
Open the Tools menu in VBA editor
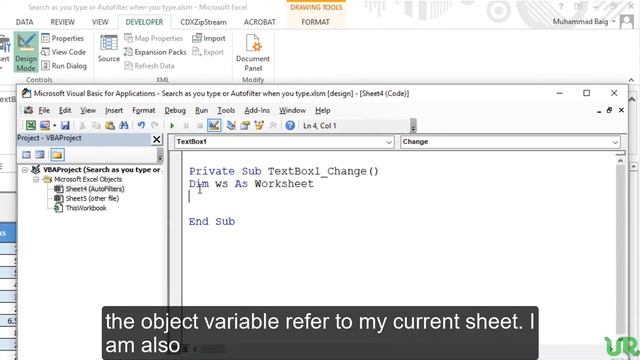pyautogui.click(x=226, y=111)
